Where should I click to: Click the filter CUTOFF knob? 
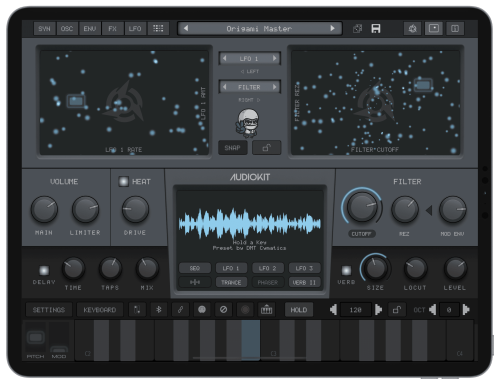point(362,208)
